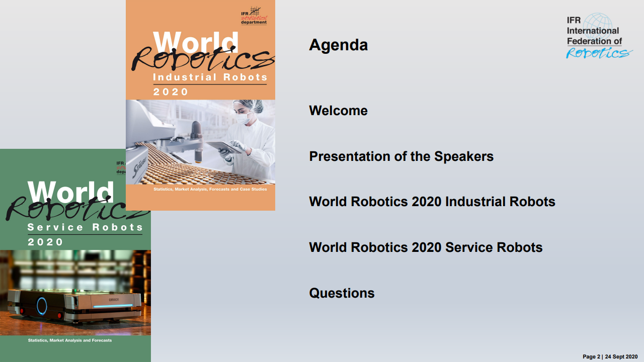
Task: Click "Industrial Robots" subtitle on the orange cover
Action: tap(210, 77)
